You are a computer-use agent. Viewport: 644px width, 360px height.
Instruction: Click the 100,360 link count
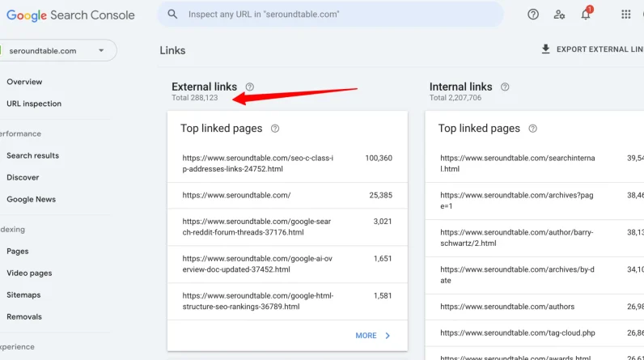point(379,158)
